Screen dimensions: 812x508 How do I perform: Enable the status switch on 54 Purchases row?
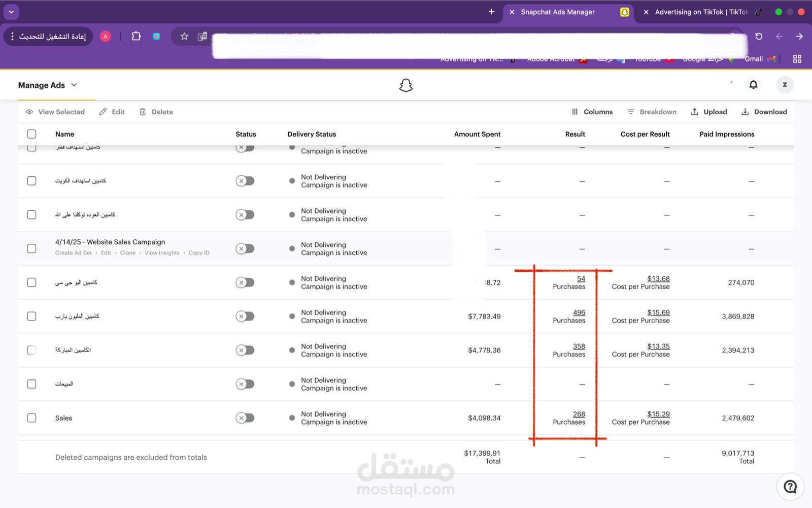point(245,282)
